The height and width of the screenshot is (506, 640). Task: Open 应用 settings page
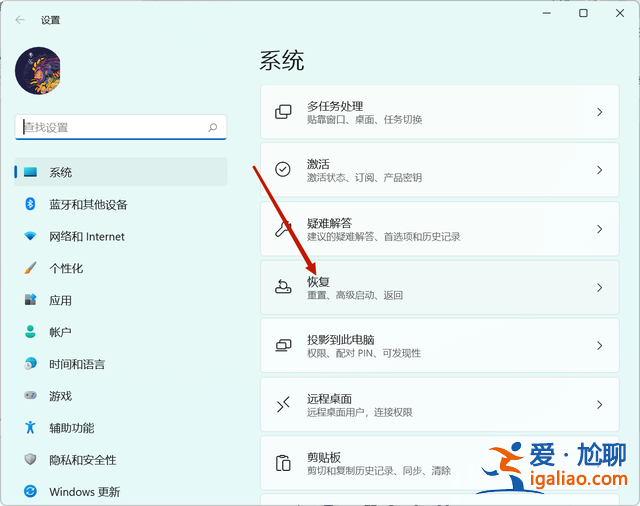(x=121, y=300)
